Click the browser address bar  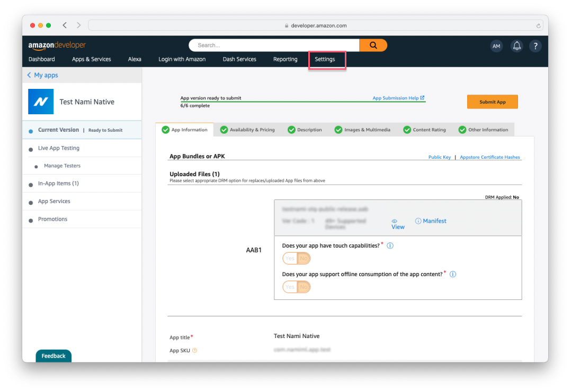[316, 25]
